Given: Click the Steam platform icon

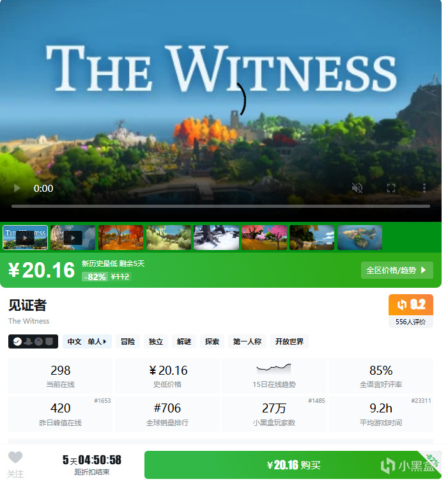Looking at the screenshot, I should coord(17,341).
